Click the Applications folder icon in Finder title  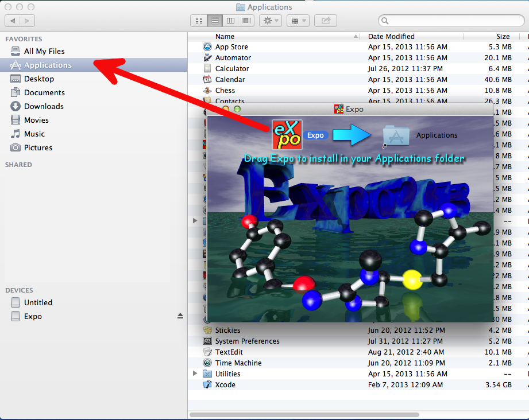[240, 7]
